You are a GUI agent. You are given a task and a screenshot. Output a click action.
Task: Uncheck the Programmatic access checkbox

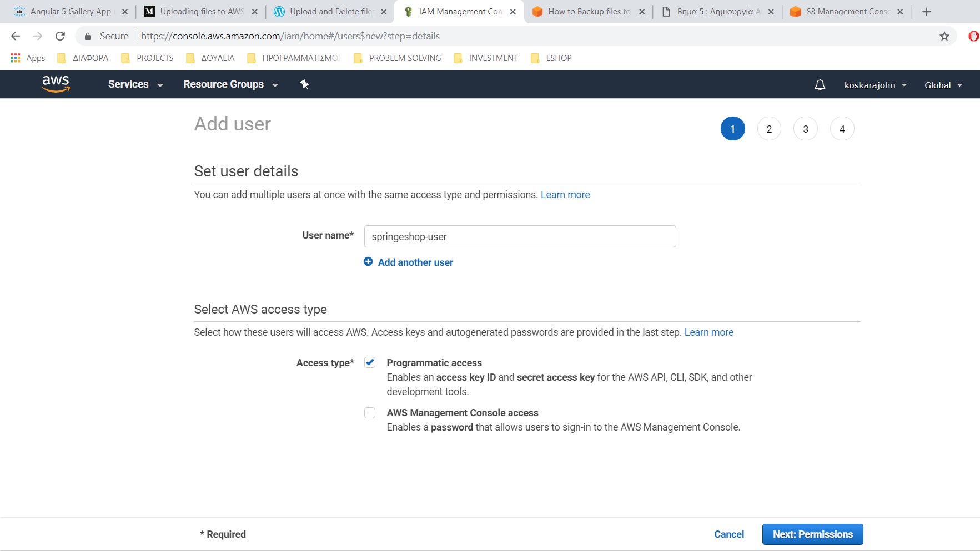[370, 362]
